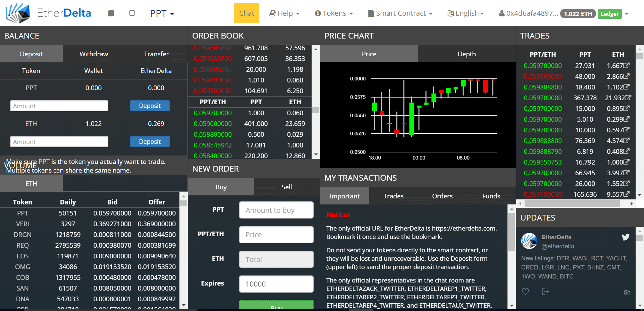Click the Twitter bird icon in Updates
Image resolution: width=644 pixels, height=311 pixels.
click(x=625, y=237)
